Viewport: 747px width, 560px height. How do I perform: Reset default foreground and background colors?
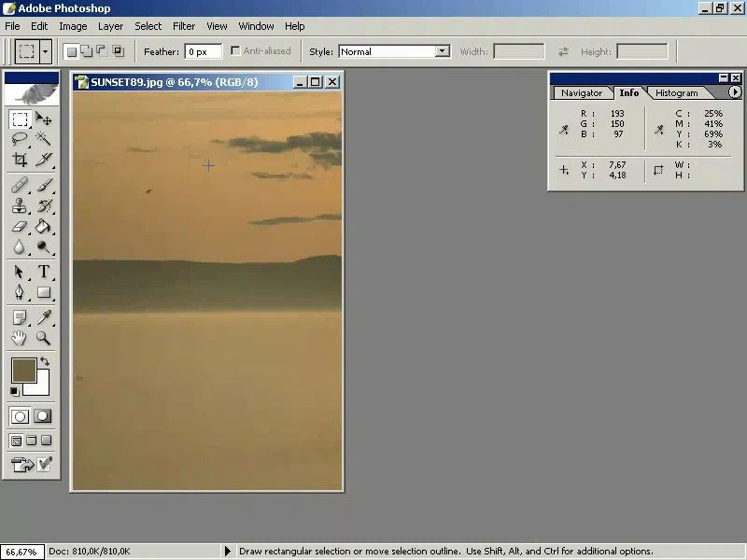click(14, 391)
